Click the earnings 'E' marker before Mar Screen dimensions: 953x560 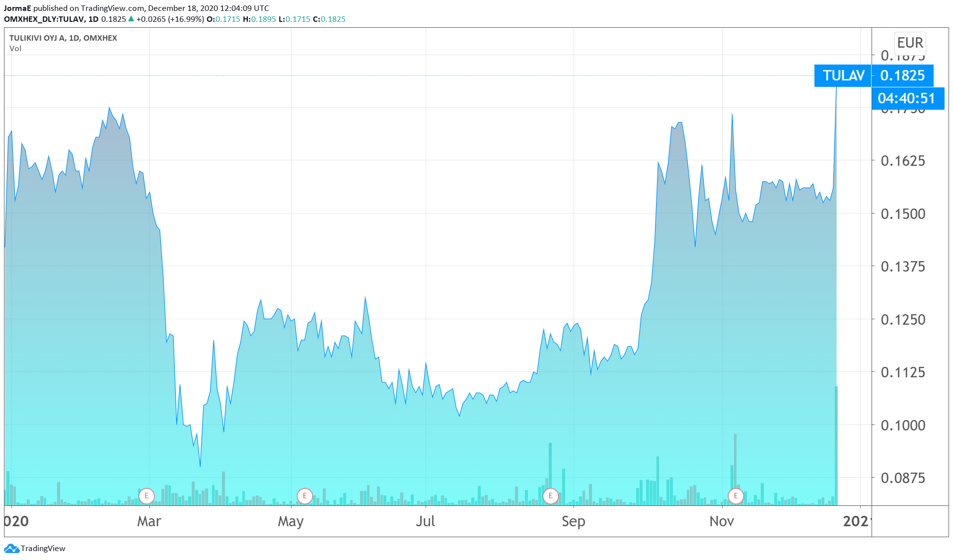point(147,496)
